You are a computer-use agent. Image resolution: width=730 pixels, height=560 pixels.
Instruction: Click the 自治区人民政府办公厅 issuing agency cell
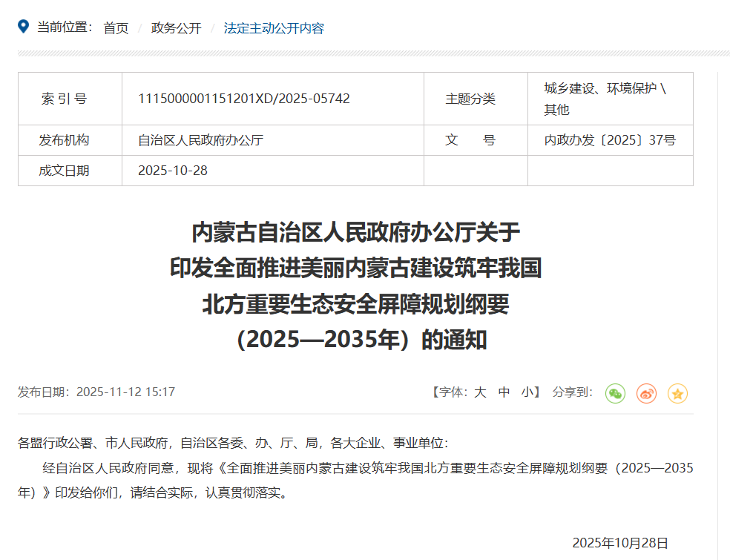point(200,140)
